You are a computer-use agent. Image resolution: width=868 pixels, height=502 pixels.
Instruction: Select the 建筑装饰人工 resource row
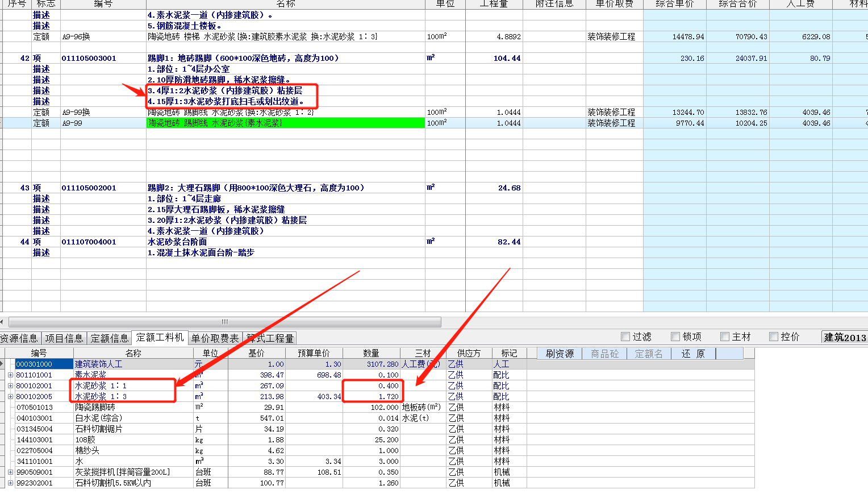tap(377, 364)
